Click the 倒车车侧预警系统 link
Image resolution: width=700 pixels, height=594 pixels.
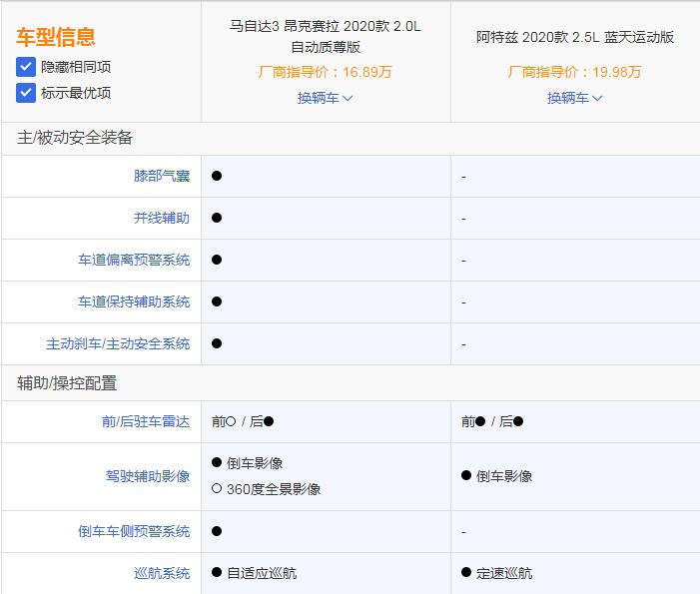(134, 531)
